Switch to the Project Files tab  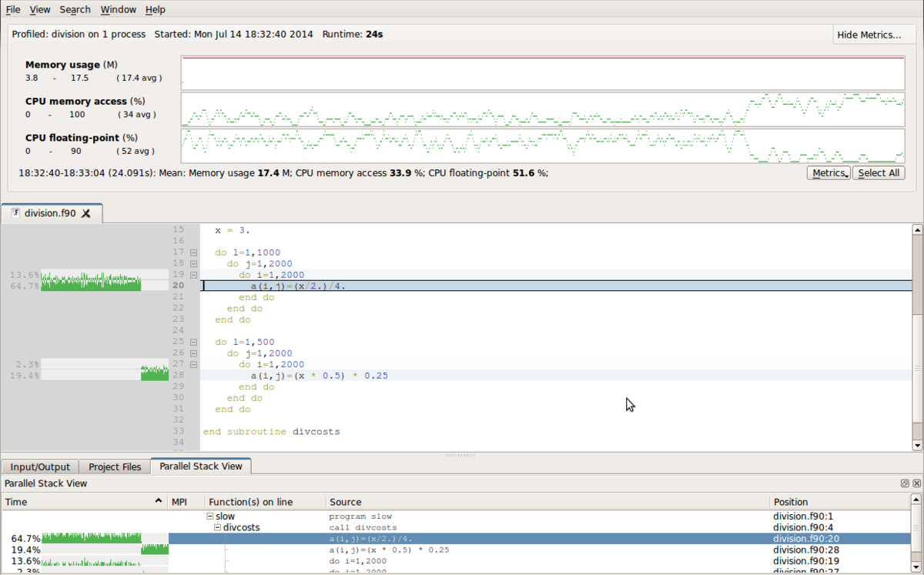pos(115,466)
